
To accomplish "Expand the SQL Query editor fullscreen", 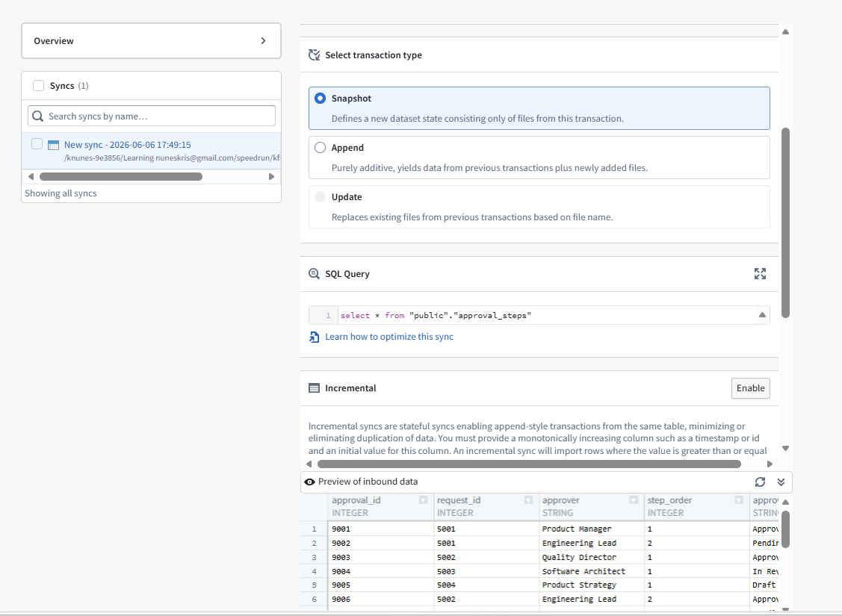I will coord(760,274).
